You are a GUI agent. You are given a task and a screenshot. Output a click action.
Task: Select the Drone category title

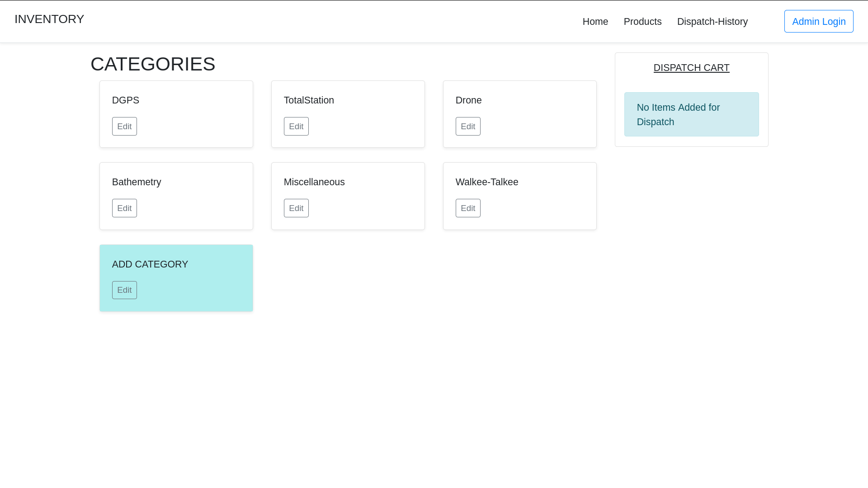tap(468, 100)
